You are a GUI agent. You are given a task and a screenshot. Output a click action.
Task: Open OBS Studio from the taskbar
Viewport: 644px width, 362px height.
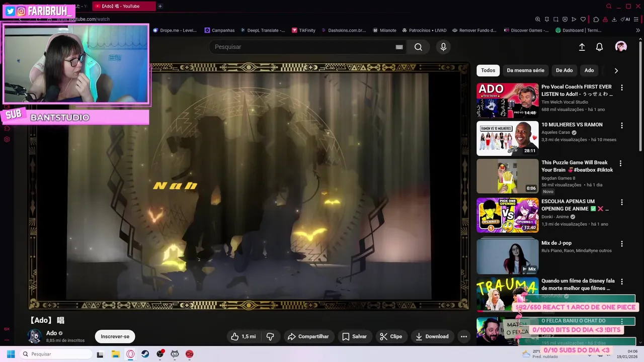160,354
